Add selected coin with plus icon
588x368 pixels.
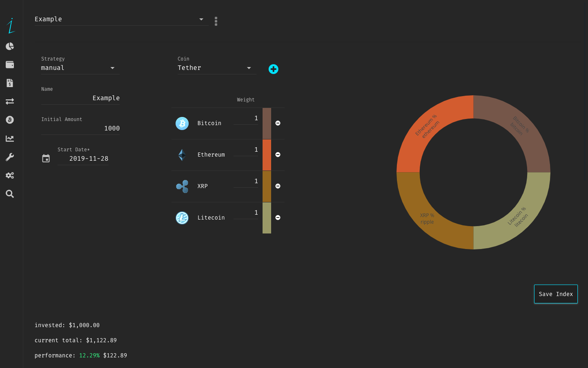pos(274,69)
